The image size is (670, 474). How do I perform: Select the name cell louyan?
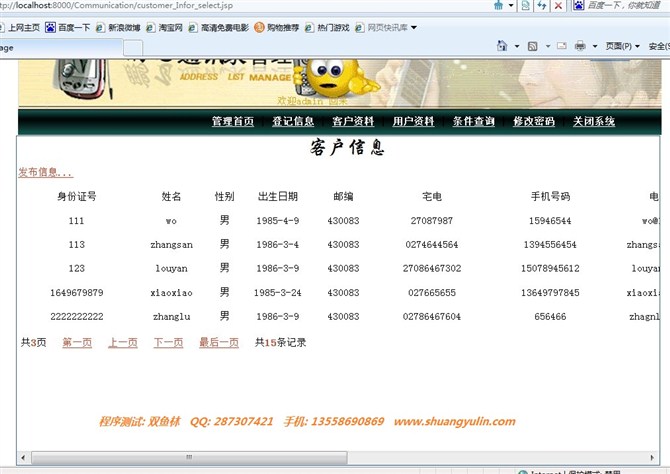pyautogui.click(x=171, y=269)
